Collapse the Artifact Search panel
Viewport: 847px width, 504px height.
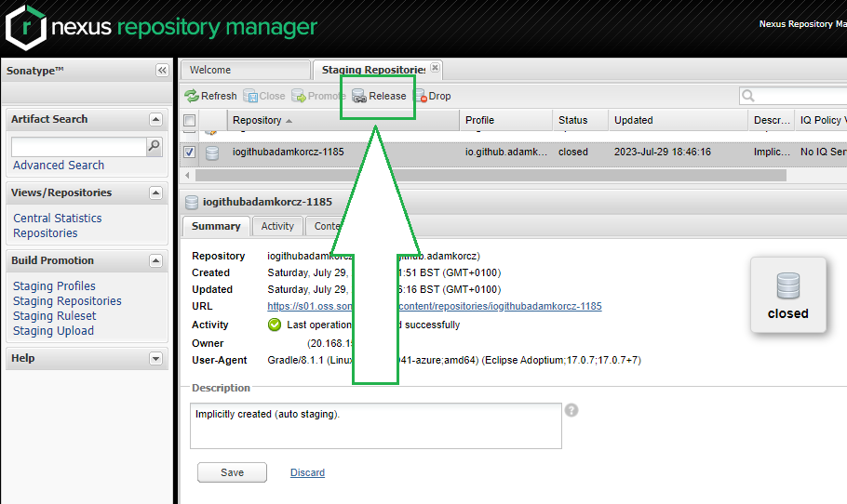coord(155,119)
